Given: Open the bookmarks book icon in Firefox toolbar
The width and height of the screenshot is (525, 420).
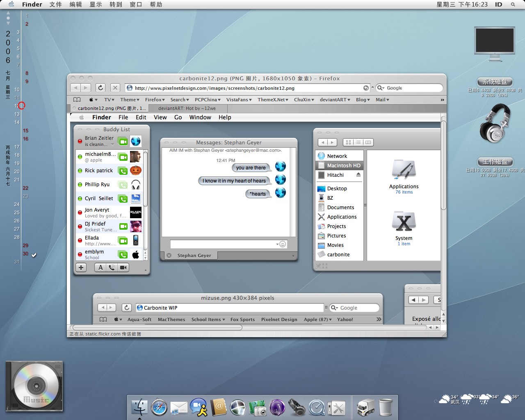Looking at the screenshot, I should [77, 100].
